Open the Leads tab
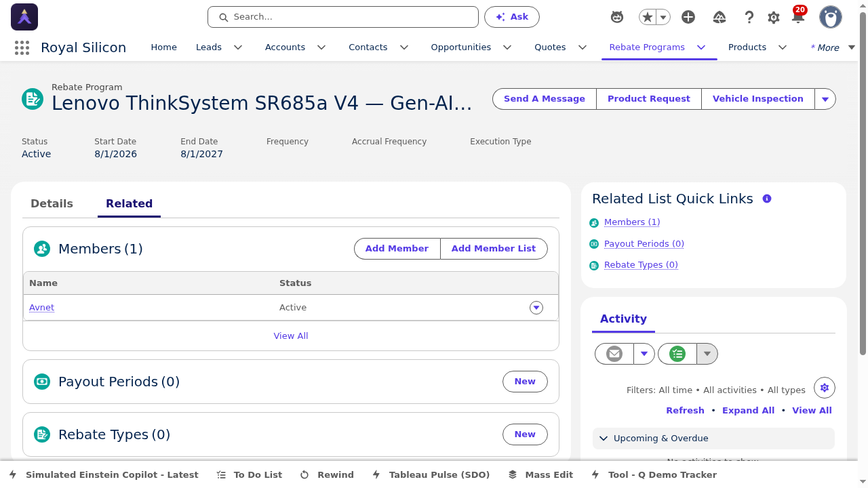This screenshot has width=868, height=488. click(209, 47)
